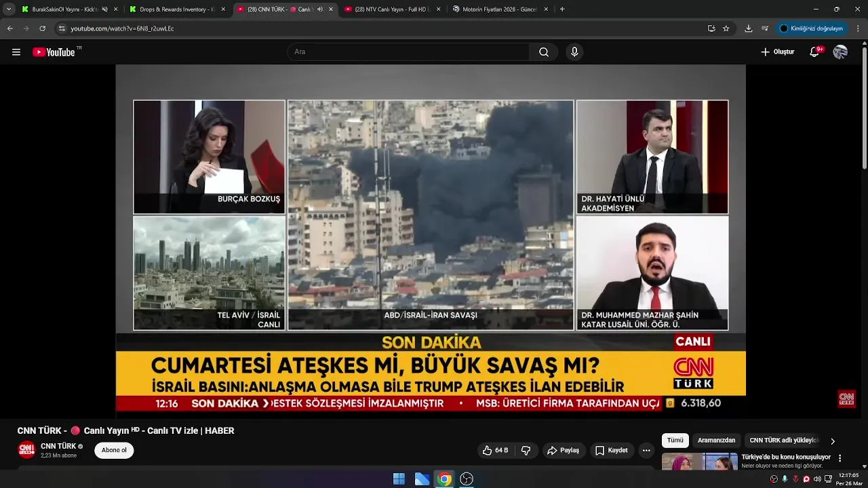Open CNN TÜRK channel avatar
Screen dimensions: 868x488
[26, 450]
